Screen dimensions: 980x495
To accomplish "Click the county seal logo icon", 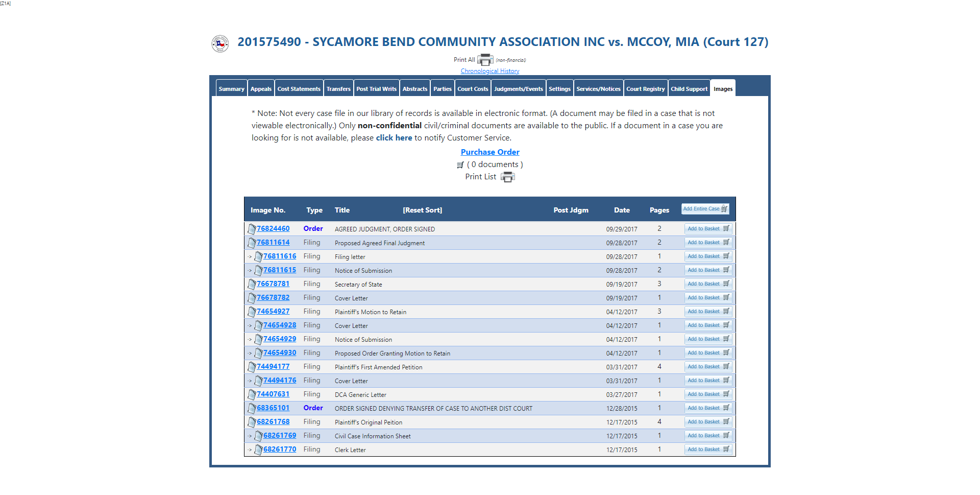I will coord(220,43).
